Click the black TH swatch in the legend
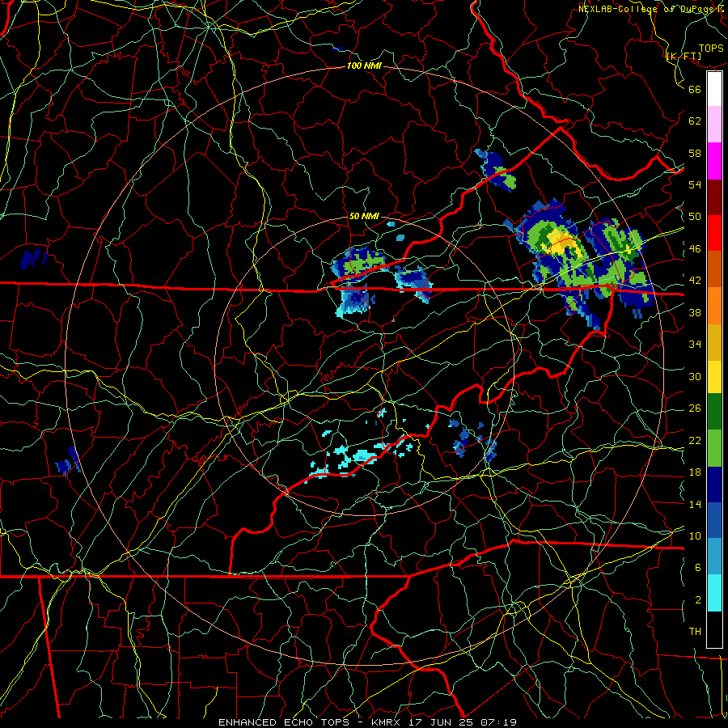The image size is (728, 728). pyautogui.click(x=714, y=629)
